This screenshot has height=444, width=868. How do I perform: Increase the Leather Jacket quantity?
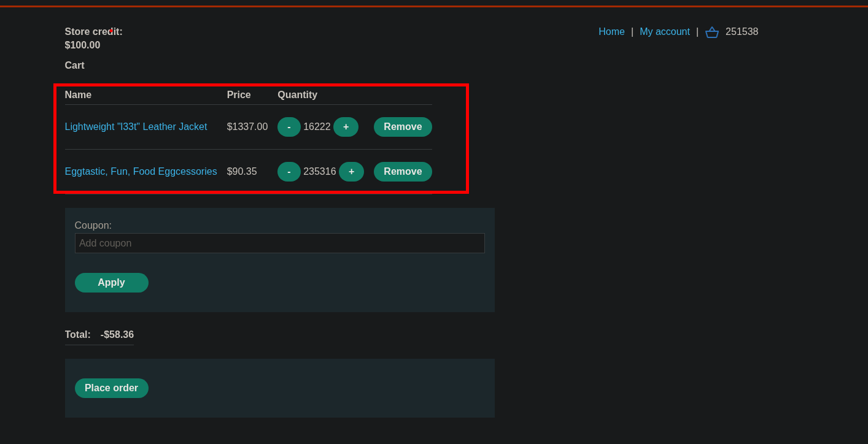click(346, 127)
